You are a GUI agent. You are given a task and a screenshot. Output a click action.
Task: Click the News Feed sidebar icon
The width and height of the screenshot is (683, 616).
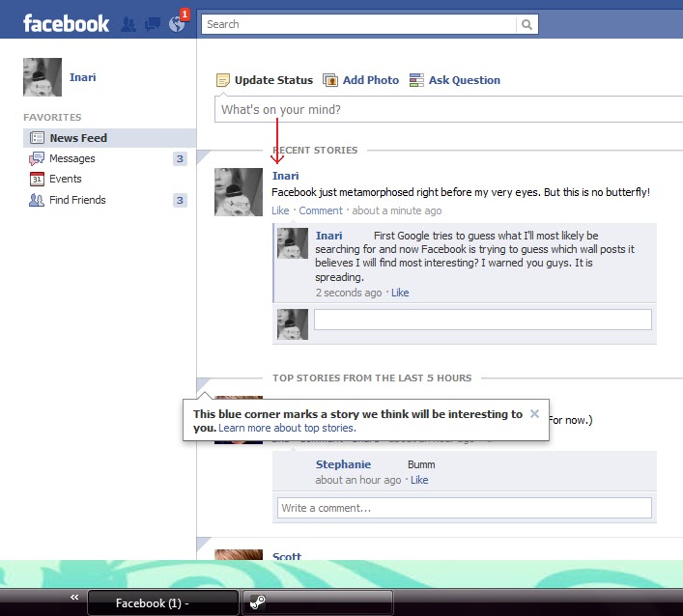point(37,138)
